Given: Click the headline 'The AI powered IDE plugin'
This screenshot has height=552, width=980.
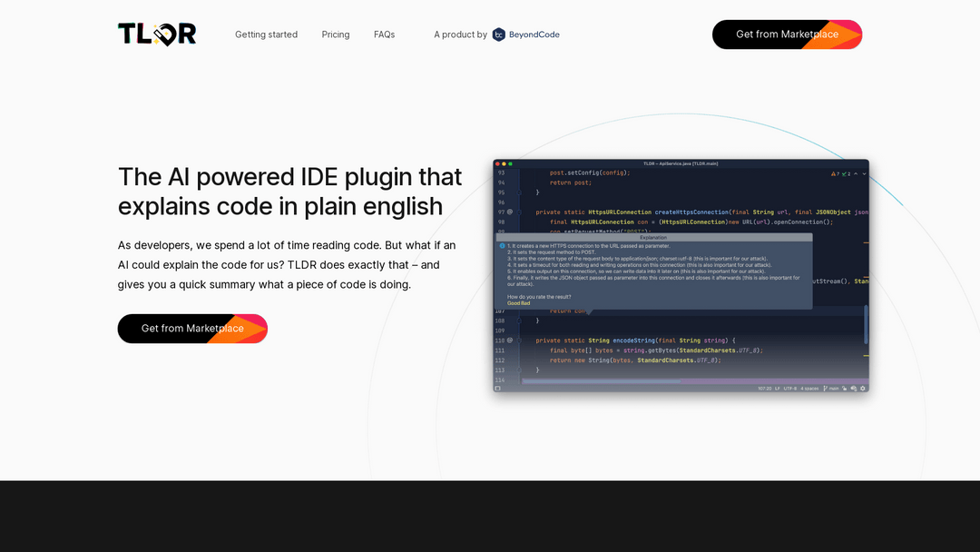Looking at the screenshot, I should 290,192.
